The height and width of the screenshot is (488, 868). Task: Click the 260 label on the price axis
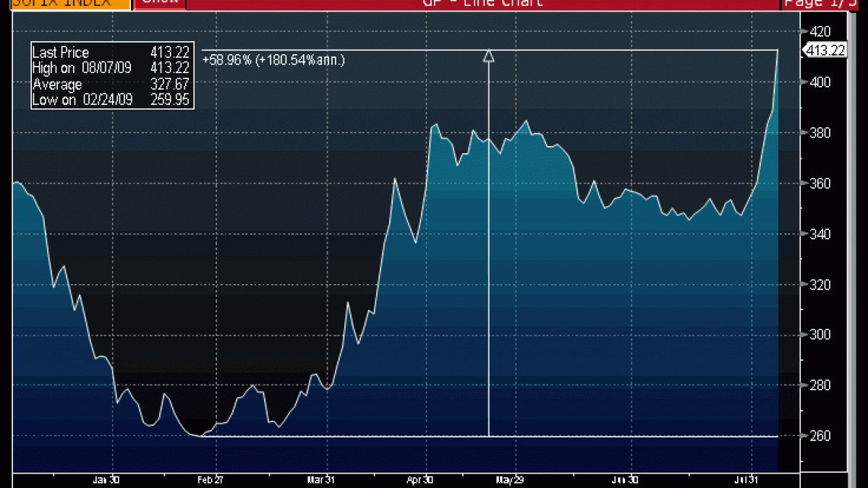[820, 436]
